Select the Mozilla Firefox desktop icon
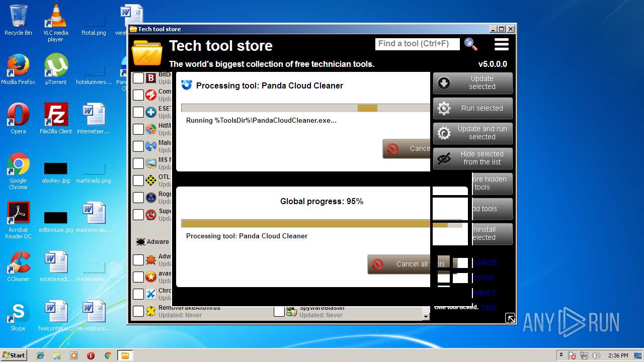This screenshot has width=644, height=362. coord(18,69)
